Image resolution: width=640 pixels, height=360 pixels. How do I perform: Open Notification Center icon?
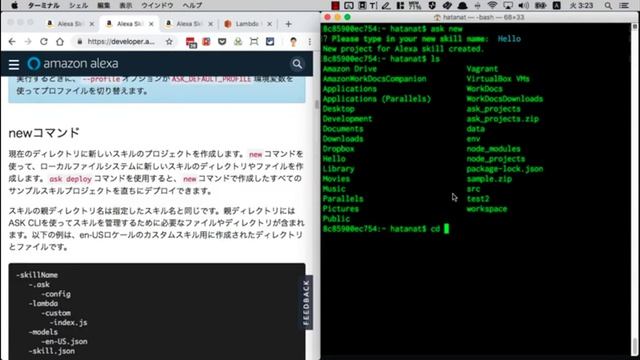624,5
